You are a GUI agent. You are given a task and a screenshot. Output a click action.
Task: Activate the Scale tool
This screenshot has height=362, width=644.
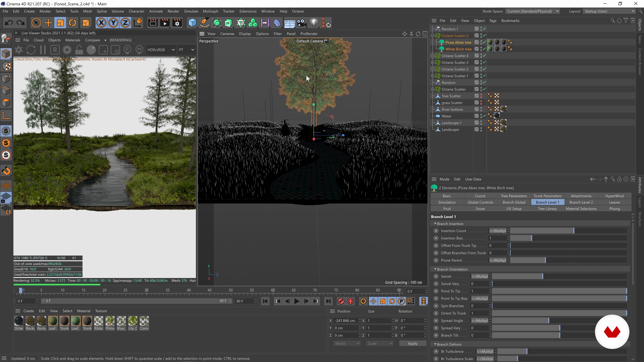click(60, 23)
